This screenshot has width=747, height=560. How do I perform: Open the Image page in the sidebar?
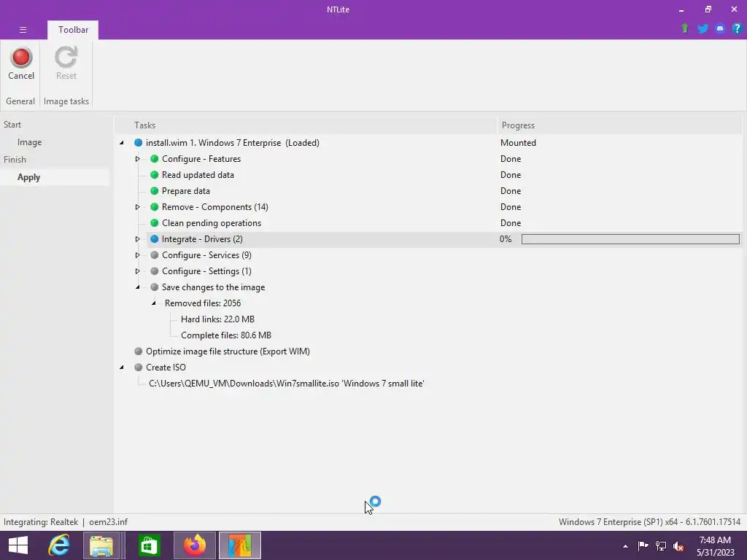[29, 142]
